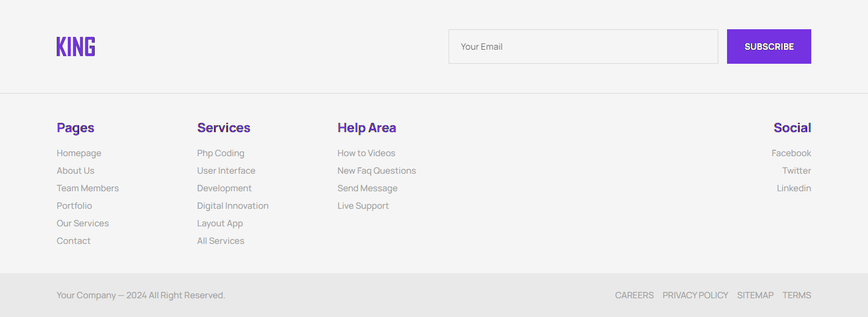Launch Live Support link

click(x=363, y=206)
